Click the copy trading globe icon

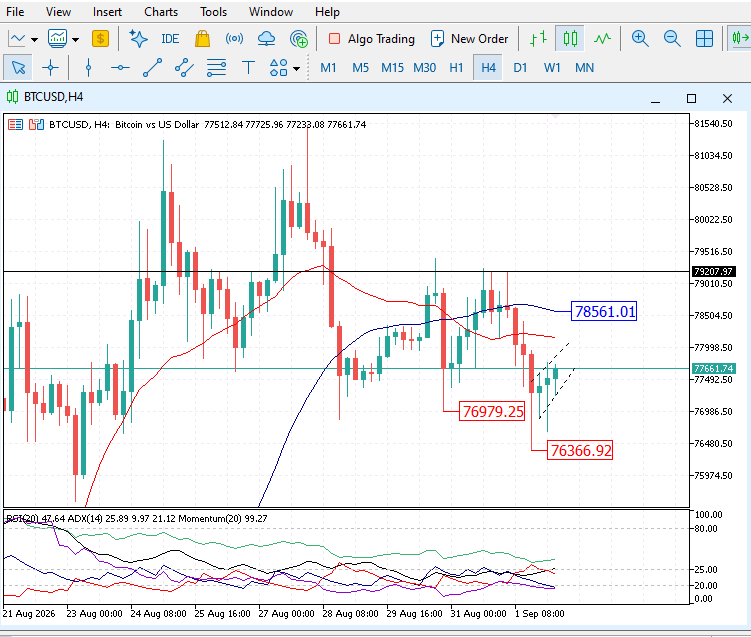[298, 39]
